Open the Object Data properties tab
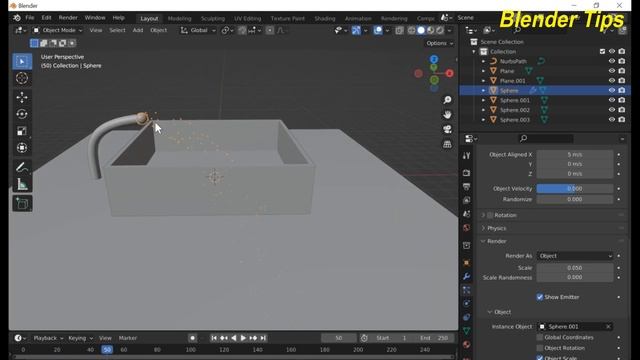This screenshot has height=360, width=640. point(467,331)
